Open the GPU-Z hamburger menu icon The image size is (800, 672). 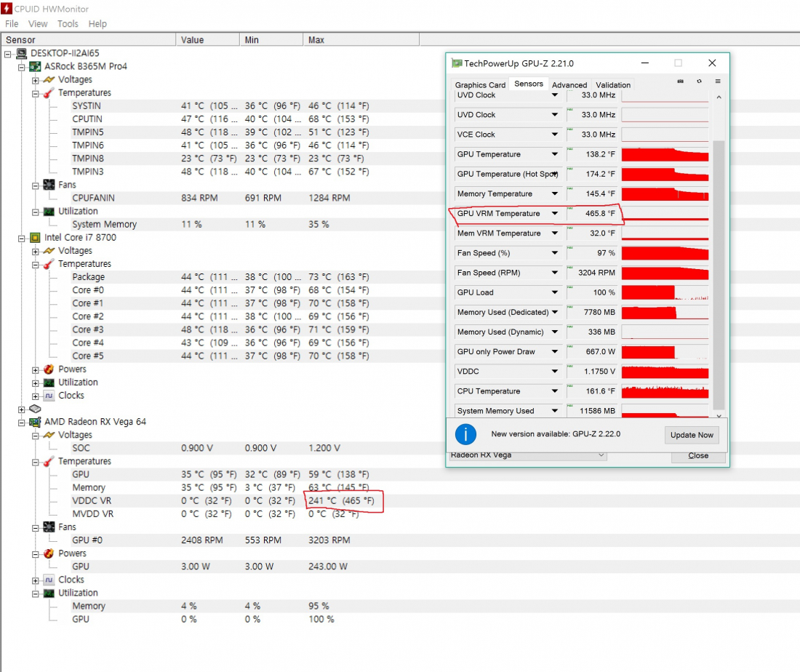point(718,81)
